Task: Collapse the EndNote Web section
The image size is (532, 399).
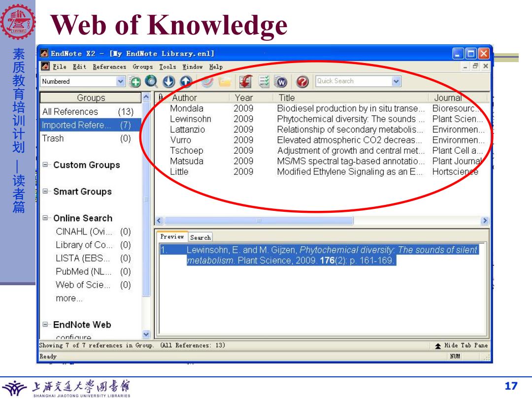Action: [45, 324]
